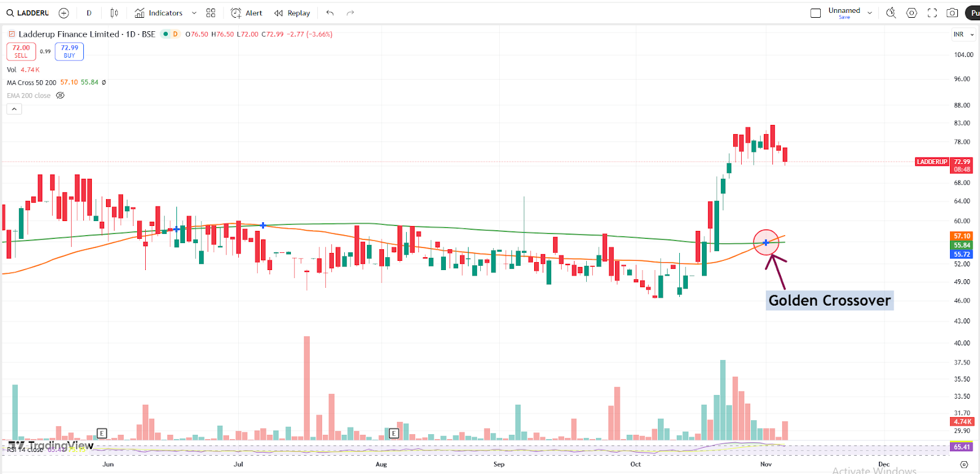Take a chart snapshot with camera icon
The image size is (980, 474).
click(x=952, y=13)
